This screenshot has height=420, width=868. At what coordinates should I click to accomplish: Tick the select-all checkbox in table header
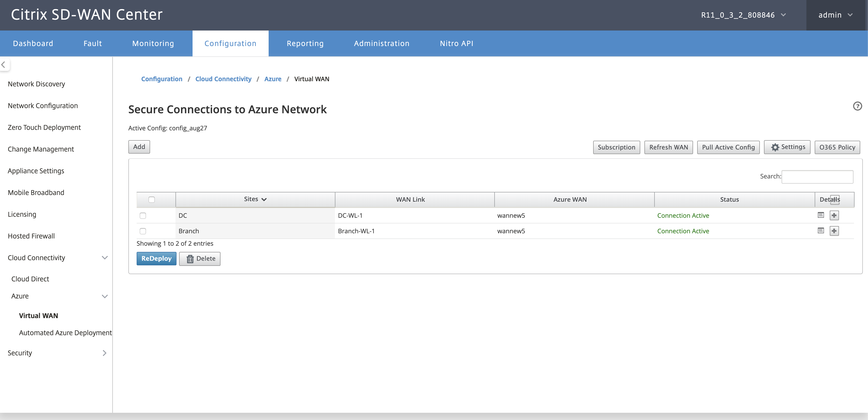click(x=152, y=199)
